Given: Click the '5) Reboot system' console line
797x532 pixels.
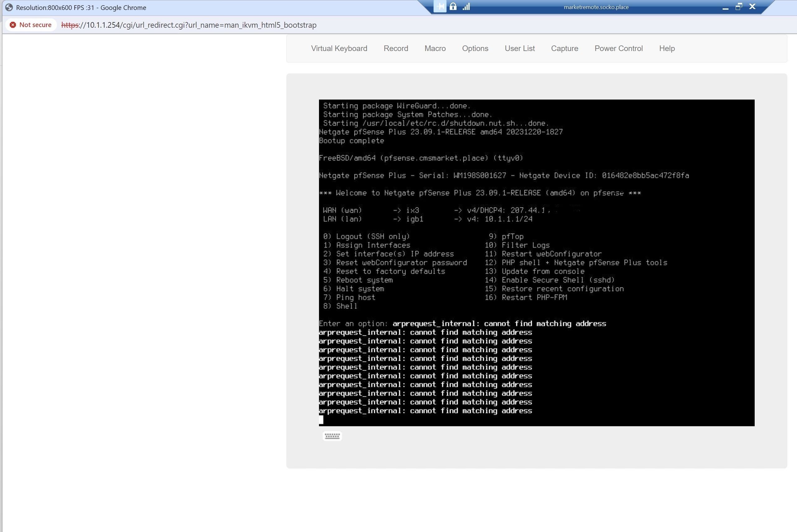Looking at the screenshot, I should click(x=358, y=280).
